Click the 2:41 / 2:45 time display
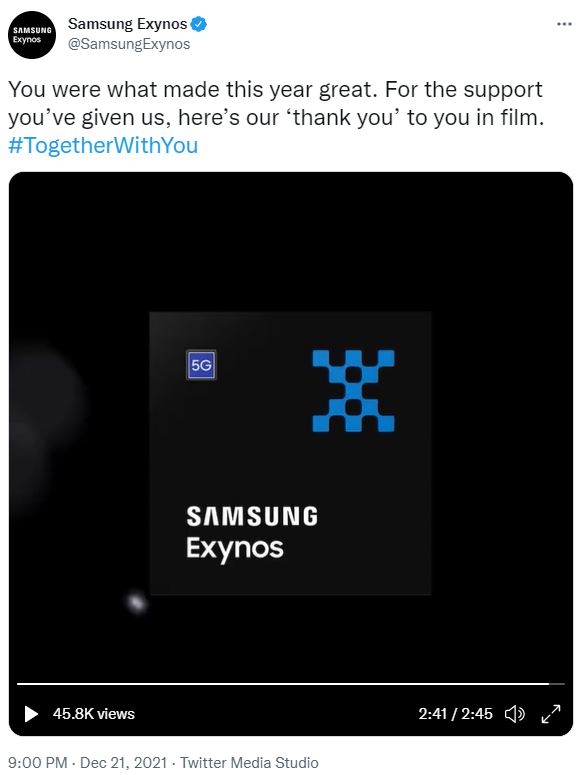Screen dimensions: 584x775 tap(456, 714)
